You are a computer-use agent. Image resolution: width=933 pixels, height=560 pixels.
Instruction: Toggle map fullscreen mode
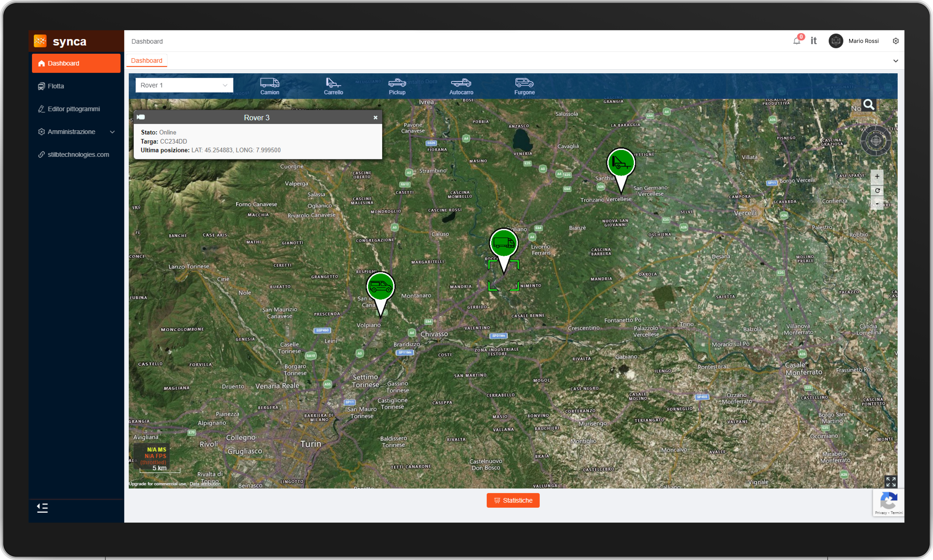tap(891, 482)
